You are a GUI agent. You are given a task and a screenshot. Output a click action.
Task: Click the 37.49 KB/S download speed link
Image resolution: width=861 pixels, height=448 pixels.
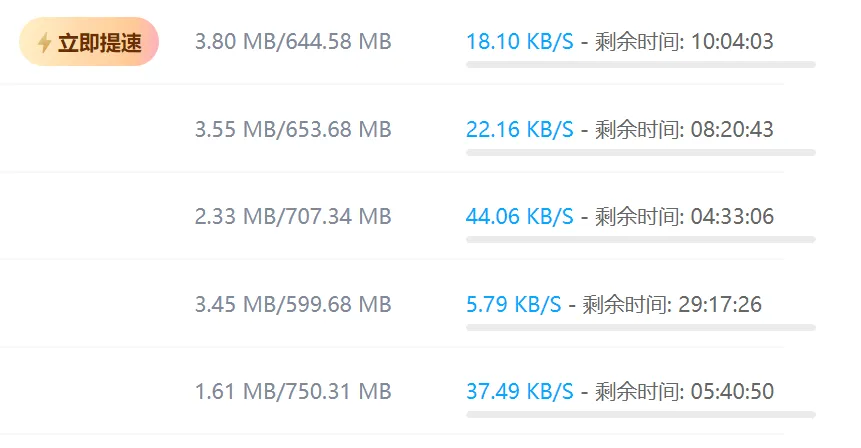coord(519,391)
